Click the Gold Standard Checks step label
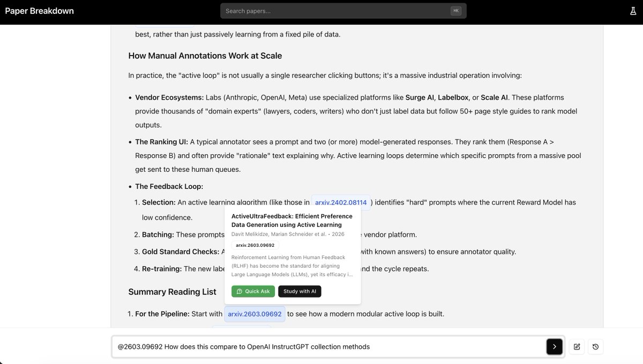This screenshot has height=364, width=643. pos(181,252)
